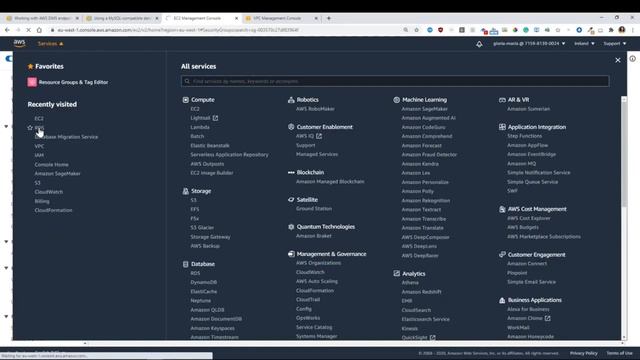The image size is (640, 360).
Task: Open Ground Station under Satellite
Action: (313, 209)
